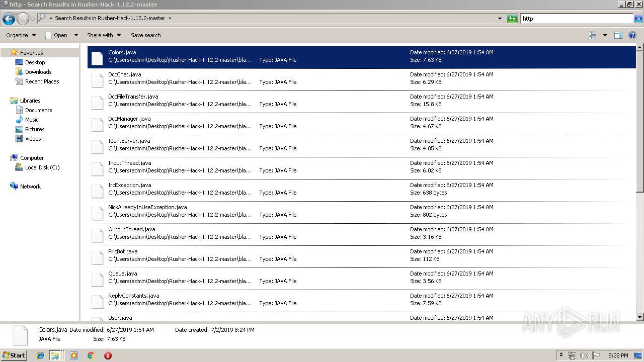This screenshot has width=644, height=362.
Task: Open Local Disk (C:)
Action: coord(42,167)
